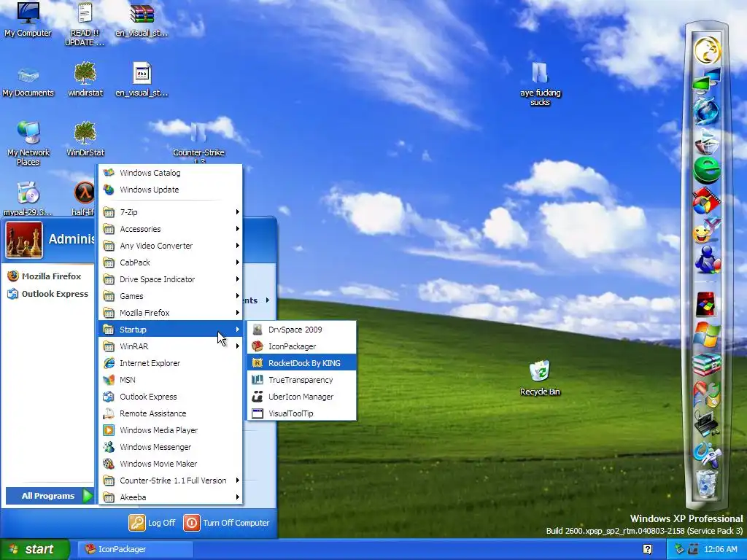Click the plain Windows flag dock icon
The width and height of the screenshot is (747, 560).
pos(706,335)
